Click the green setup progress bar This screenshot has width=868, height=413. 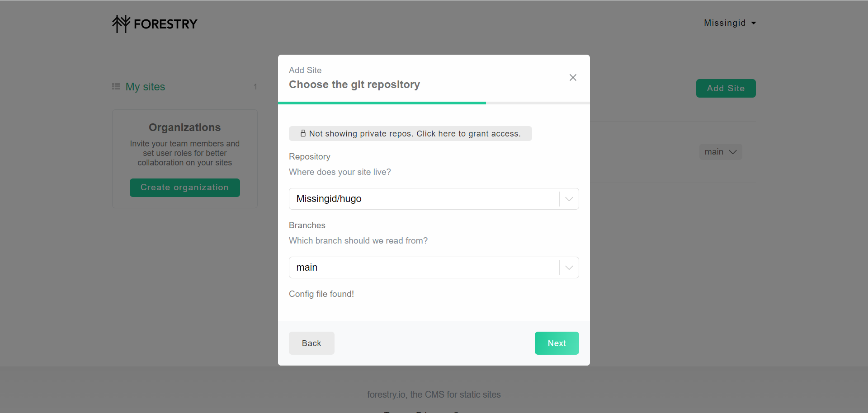[x=382, y=103]
